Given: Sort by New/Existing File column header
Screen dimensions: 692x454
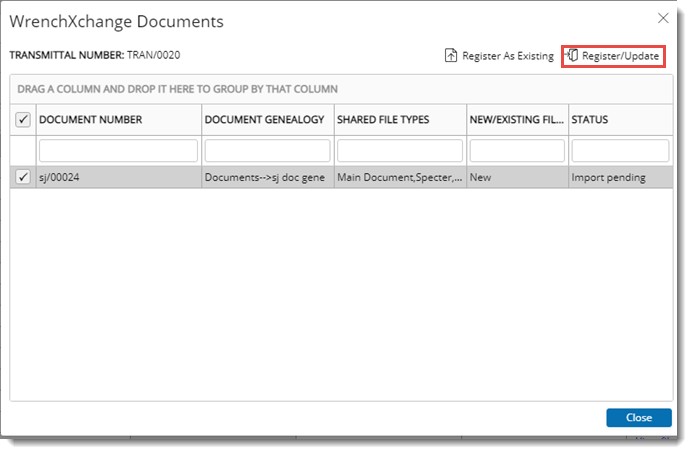Looking at the screenshot, I should tap(517, 120).
